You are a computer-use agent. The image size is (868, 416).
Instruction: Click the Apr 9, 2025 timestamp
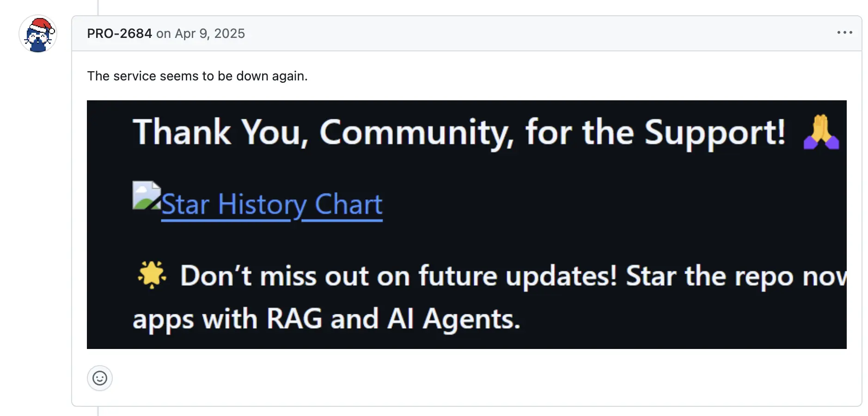click(x=210, y=33)
